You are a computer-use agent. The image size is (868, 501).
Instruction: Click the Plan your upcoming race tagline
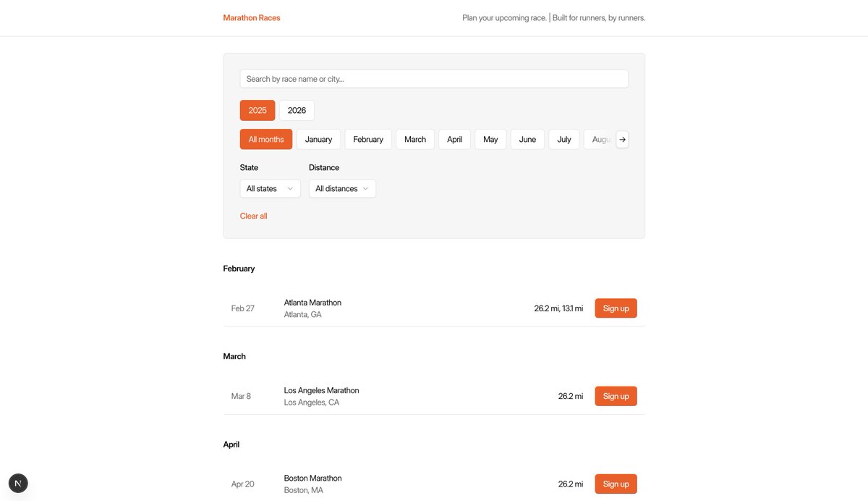[x=504, y=17]
